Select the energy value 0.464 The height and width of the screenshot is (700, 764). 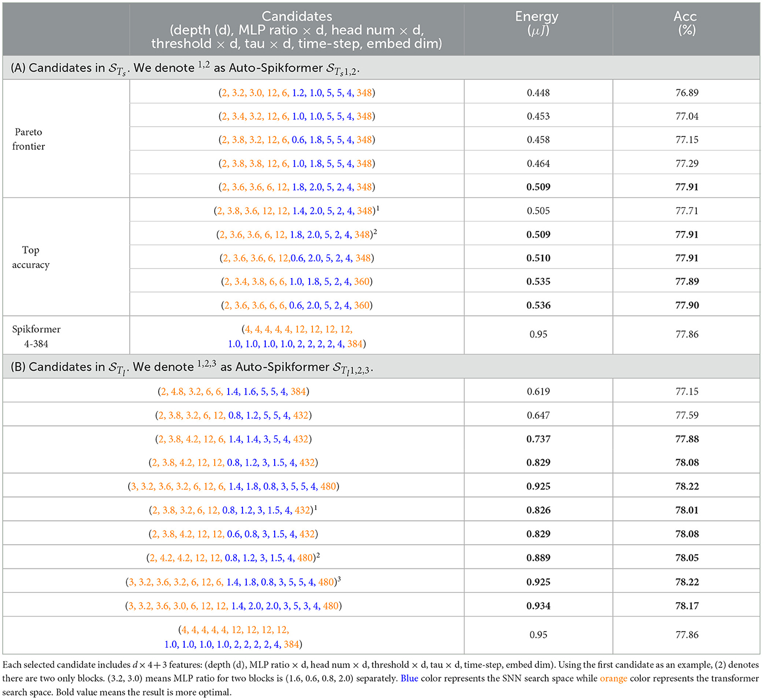[x=538, y=164]
